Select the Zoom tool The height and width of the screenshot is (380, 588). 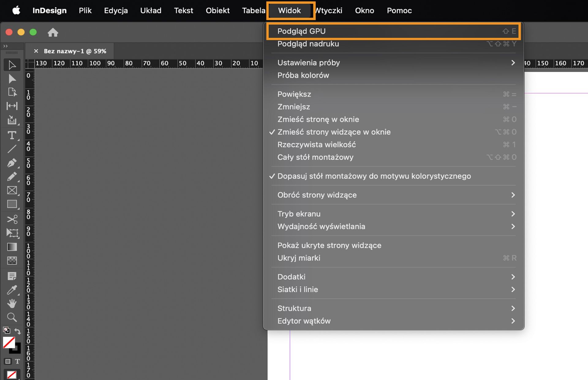tap(12, 317)
